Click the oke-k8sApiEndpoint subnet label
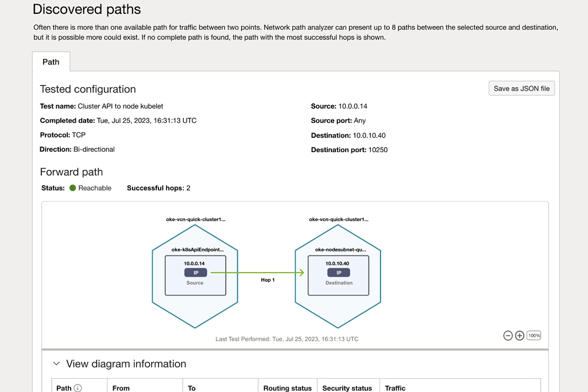The height and width of the screenshot is (392, 588). coord(195,250)
